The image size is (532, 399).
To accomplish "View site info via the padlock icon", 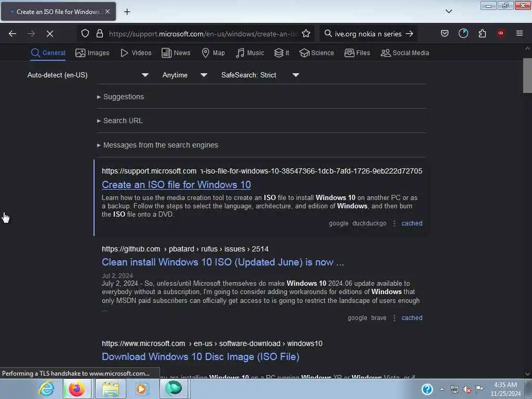I will 99,34.
